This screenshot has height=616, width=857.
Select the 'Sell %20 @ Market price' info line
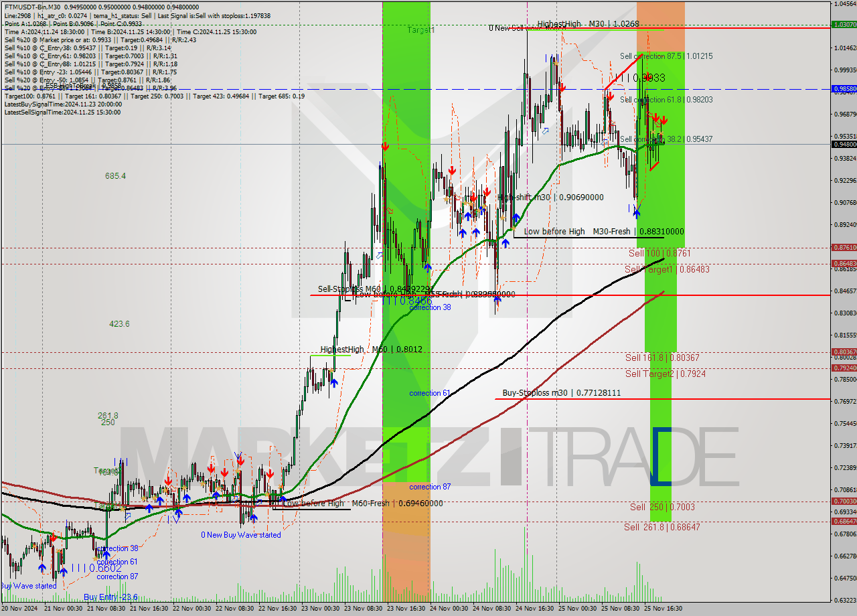point(100,40)
